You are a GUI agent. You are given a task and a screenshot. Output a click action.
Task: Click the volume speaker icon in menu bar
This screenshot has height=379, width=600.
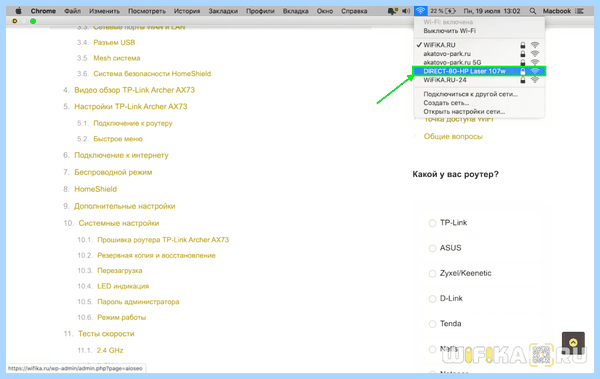coord(406,11)
